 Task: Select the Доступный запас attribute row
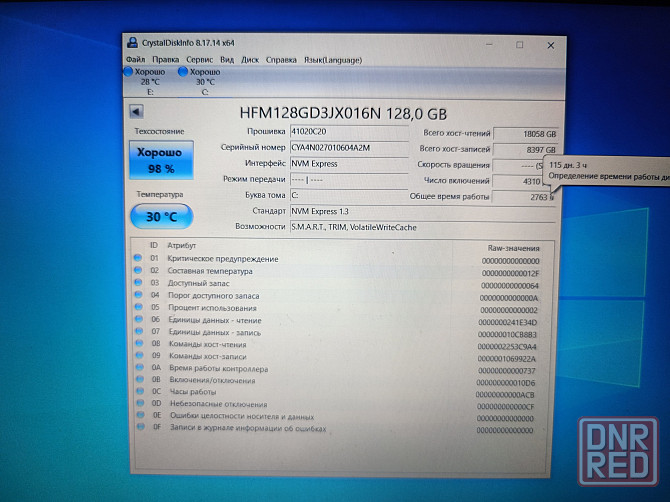(336, 284)
